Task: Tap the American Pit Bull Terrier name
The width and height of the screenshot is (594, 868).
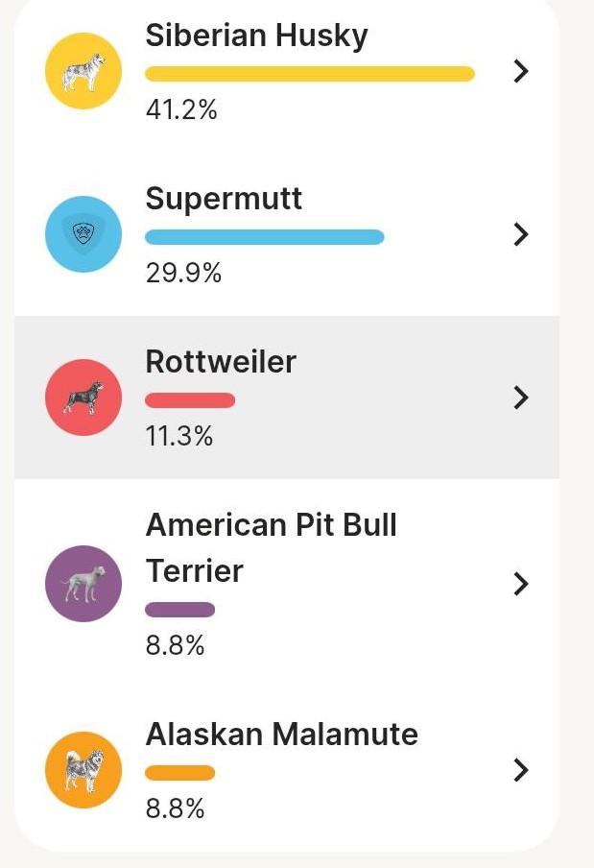Action: pos(271,547)
